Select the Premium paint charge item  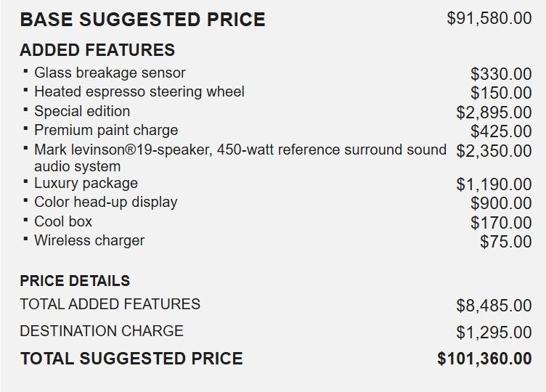click(x=106, y=130)
